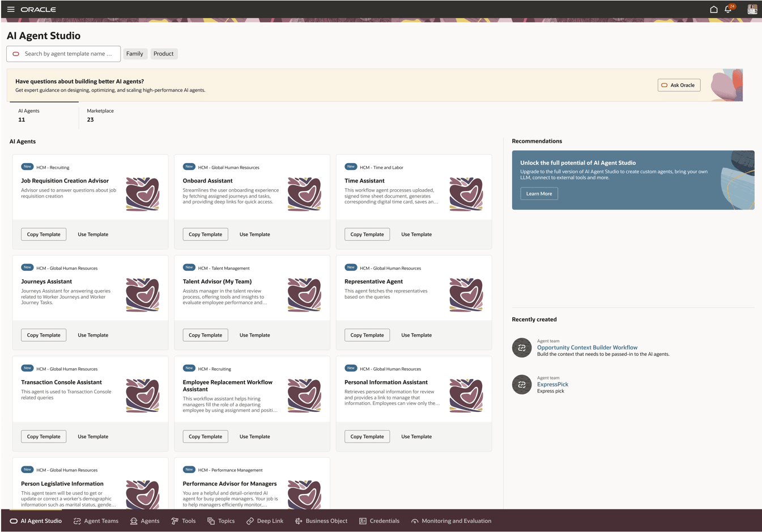Go to the Home icon

[x=713, y=9]
